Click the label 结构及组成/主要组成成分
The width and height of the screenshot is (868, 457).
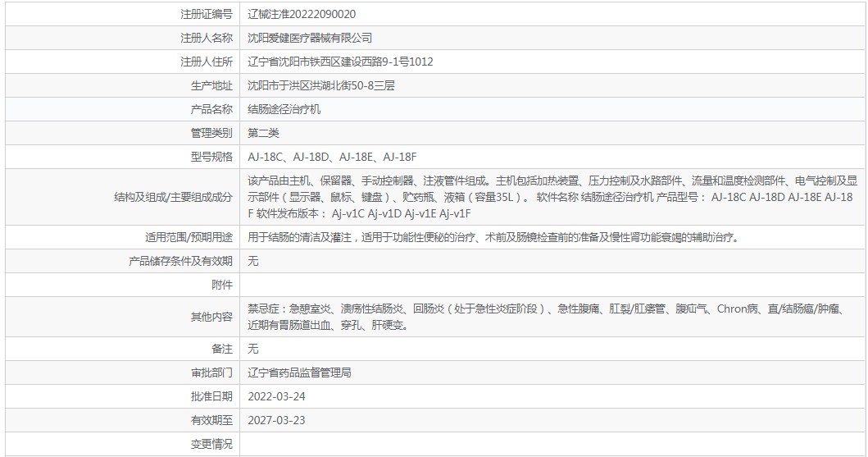173,197
